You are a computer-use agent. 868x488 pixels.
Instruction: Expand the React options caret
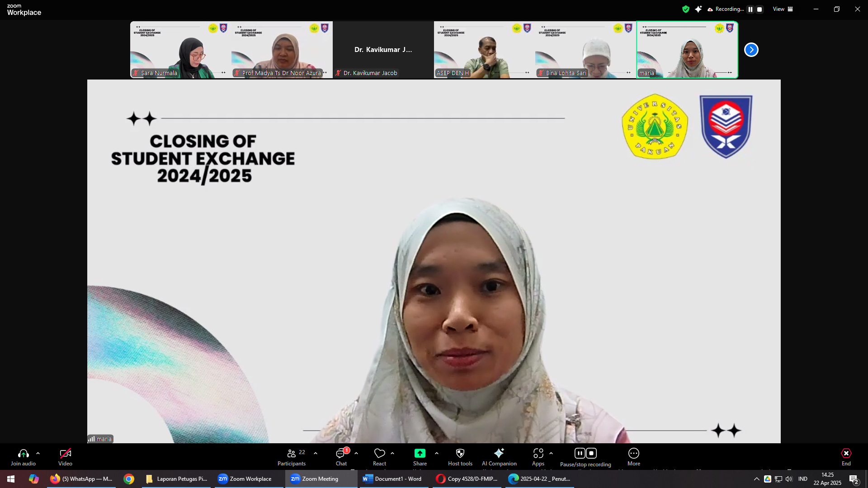pyautogui.click(x=392, y=453)
